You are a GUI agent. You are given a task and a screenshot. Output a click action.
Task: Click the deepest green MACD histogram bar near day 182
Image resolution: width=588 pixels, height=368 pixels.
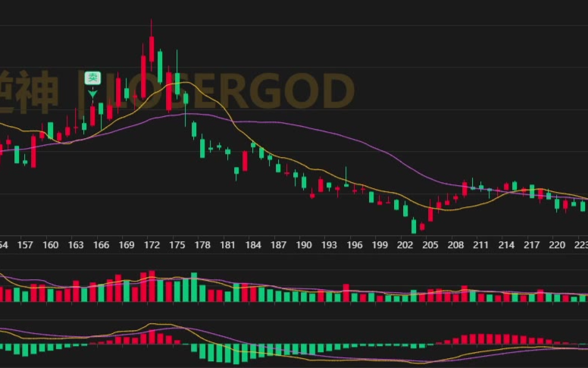pyautogui.click(x=236, y=354)
